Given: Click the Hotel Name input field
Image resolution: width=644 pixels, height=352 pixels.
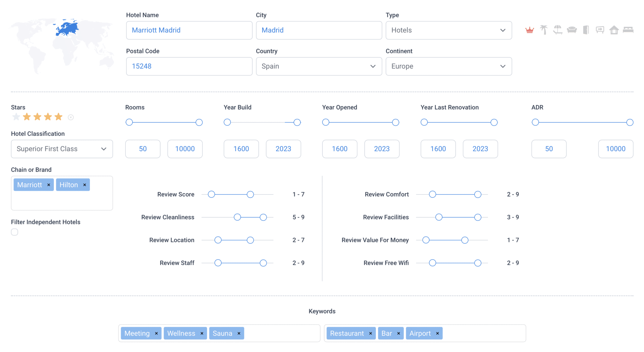Looking at the screenshot, I should (x=189, y=30).
